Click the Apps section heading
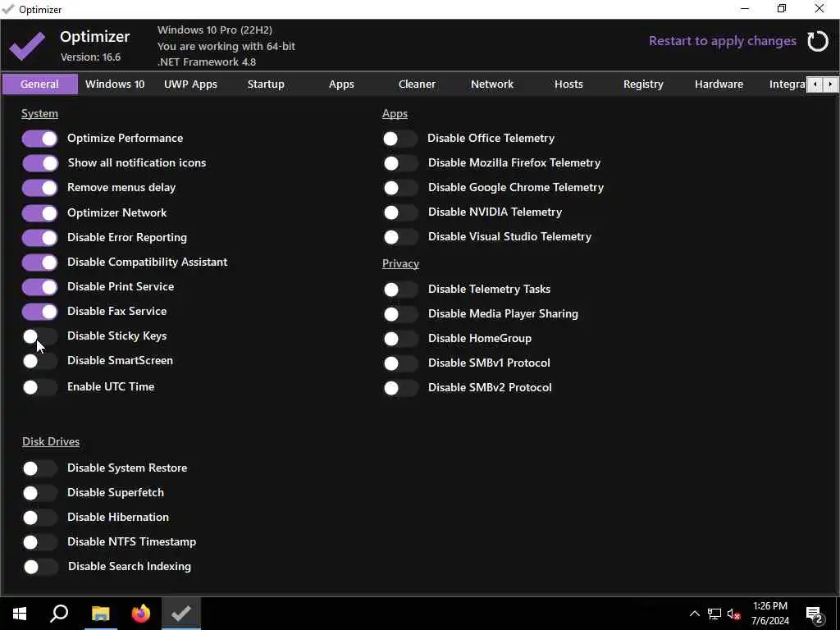 coord(395,113)
